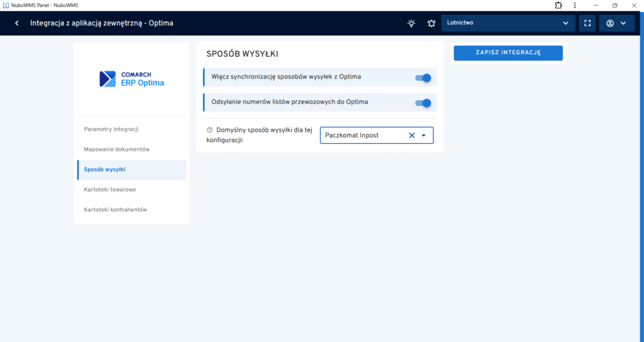Click the help question mark icon
This screenshot has width=644, height=342.
209,130
